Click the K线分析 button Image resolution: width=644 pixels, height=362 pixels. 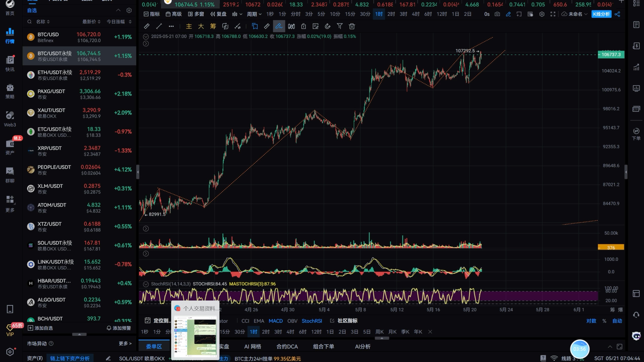pos(601,14)
